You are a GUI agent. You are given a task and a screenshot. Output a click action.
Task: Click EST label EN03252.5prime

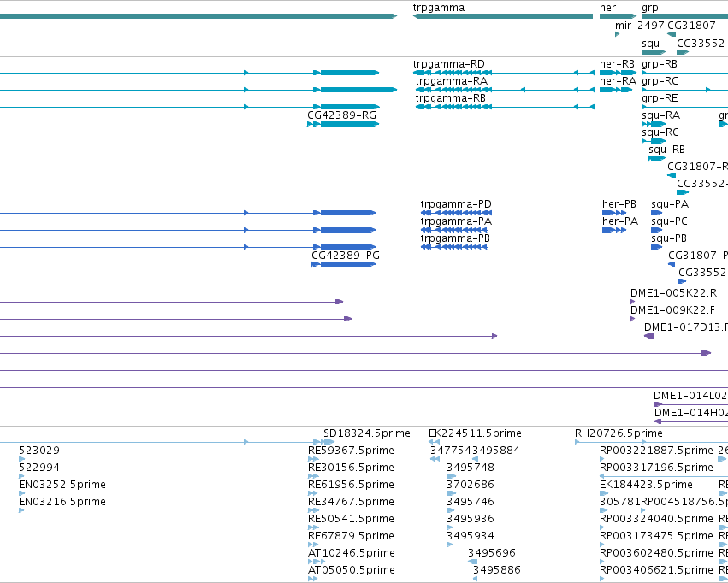pos(62,485)
